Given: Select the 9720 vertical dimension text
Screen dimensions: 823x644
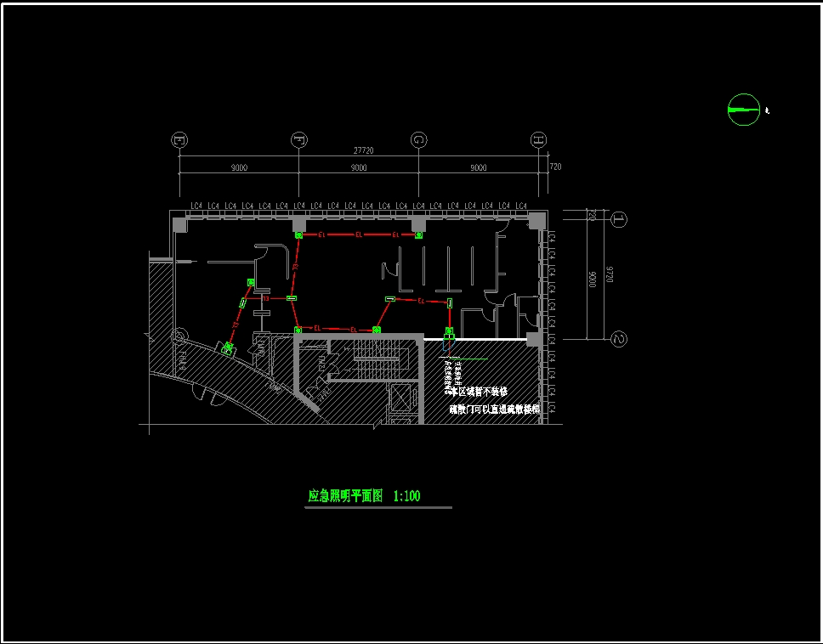Looking at the screenshot, I should 609,279.
